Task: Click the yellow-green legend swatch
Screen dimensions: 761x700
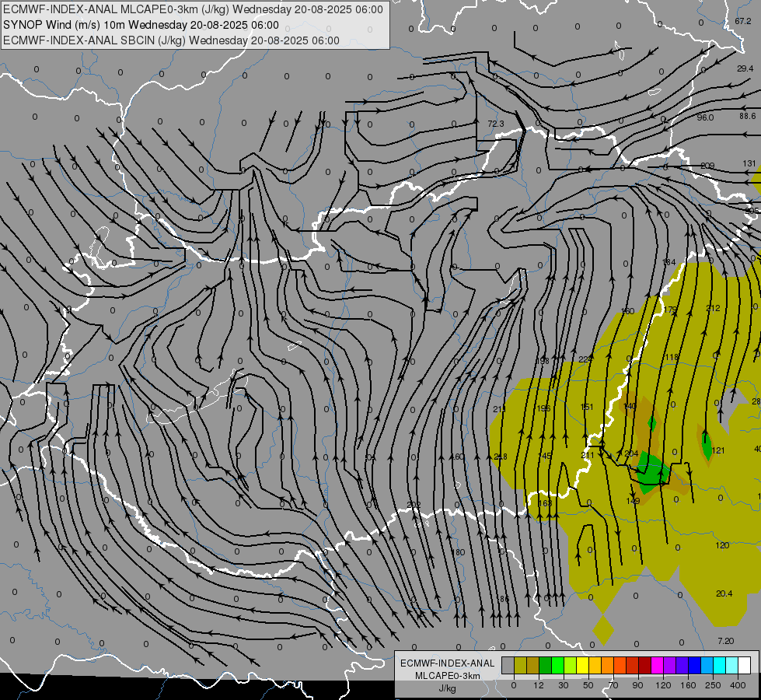Action: pos(570,666)
